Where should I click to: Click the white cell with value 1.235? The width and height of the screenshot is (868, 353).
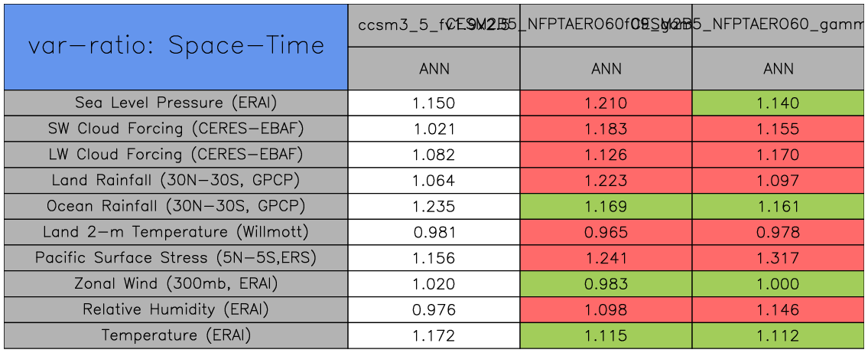434,207
